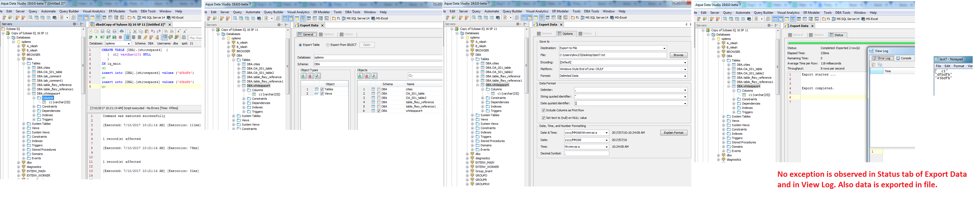The height and width of the screenshot is (204, 980).
Task: Click the copy icon in the View Log toolbar
Action: click(880, 65)
